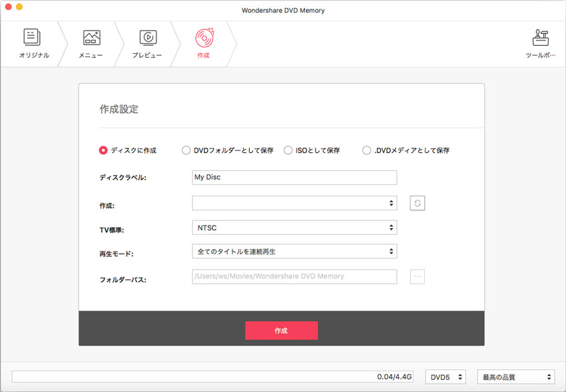The width and height of the screenshot is (566, 392).
Task: Click the 再生モード: label
Action: pyautogui.click(x=117, y=254)
